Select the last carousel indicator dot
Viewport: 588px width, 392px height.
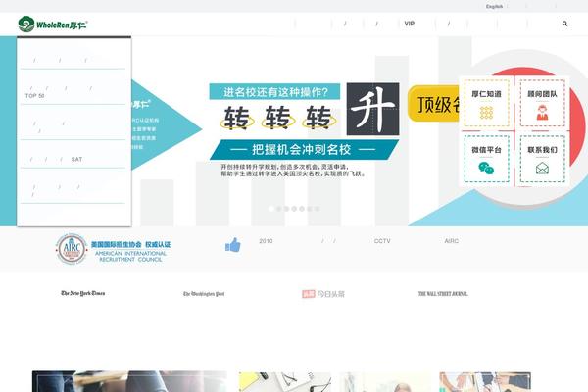click(x=317, y=209)
